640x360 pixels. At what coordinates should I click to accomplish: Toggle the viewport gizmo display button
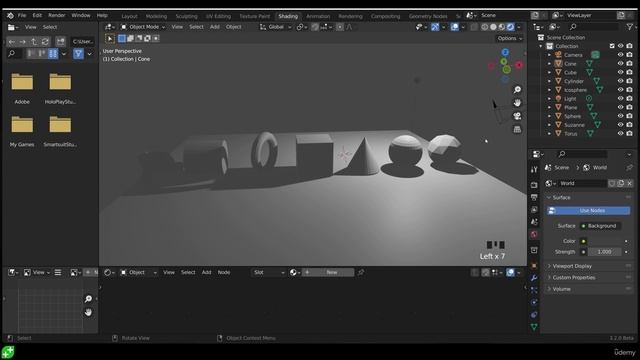point(435,27)
